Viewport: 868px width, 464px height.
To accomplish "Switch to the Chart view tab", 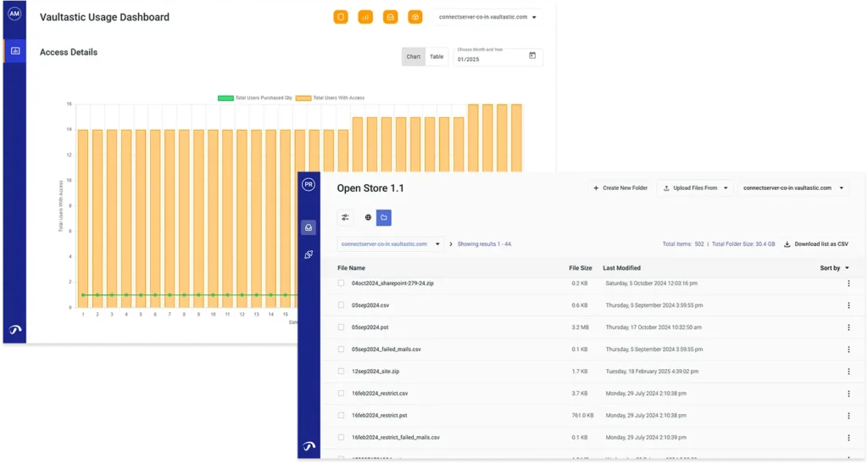I will pos(413,57).
